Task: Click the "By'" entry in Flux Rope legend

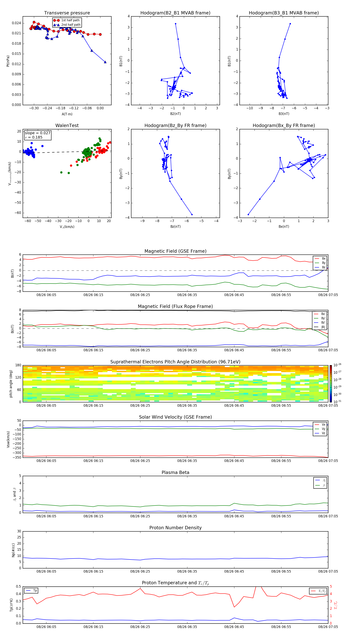Action: 320,318
